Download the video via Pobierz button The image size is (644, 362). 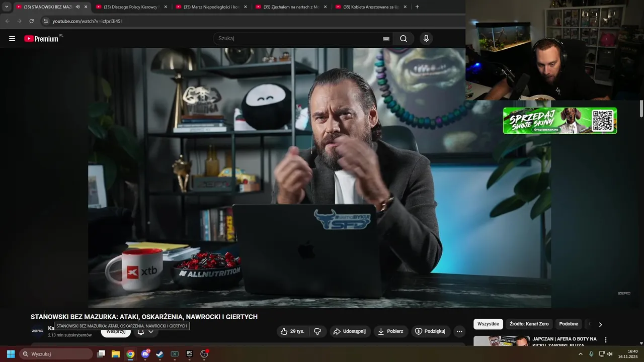(x=390, y=331)
